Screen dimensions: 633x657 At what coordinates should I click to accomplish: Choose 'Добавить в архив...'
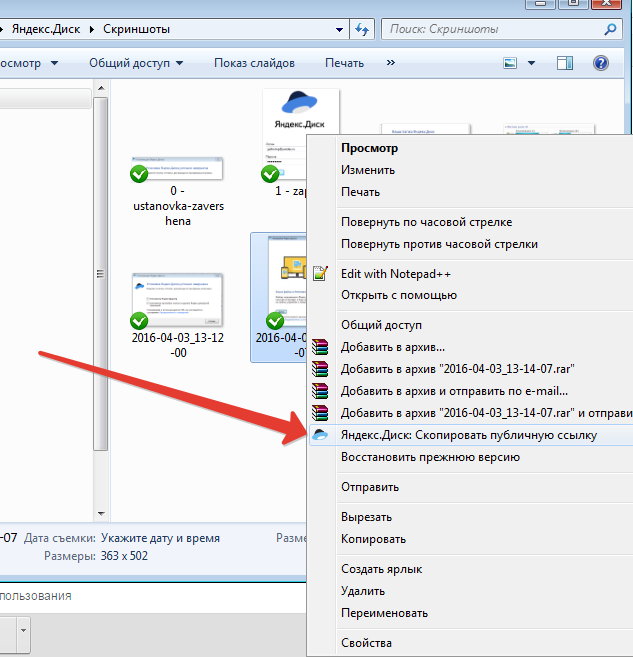(x=471, y=347)
